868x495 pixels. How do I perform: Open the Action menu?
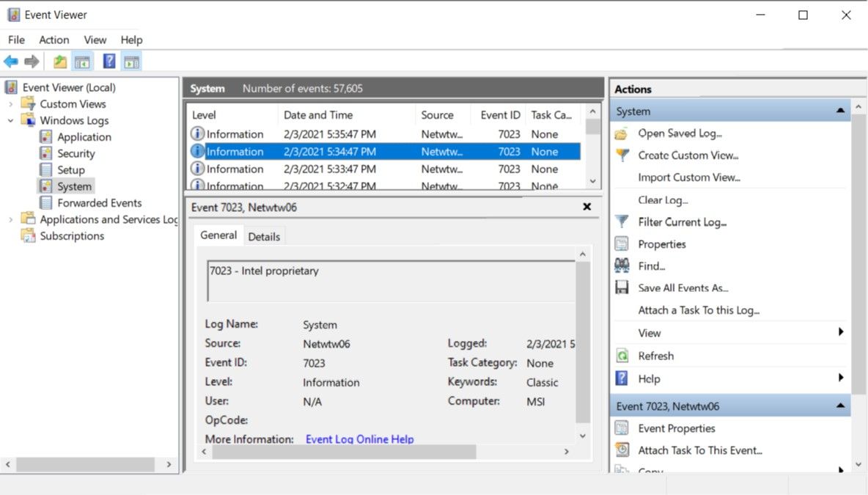click(54, 40)
